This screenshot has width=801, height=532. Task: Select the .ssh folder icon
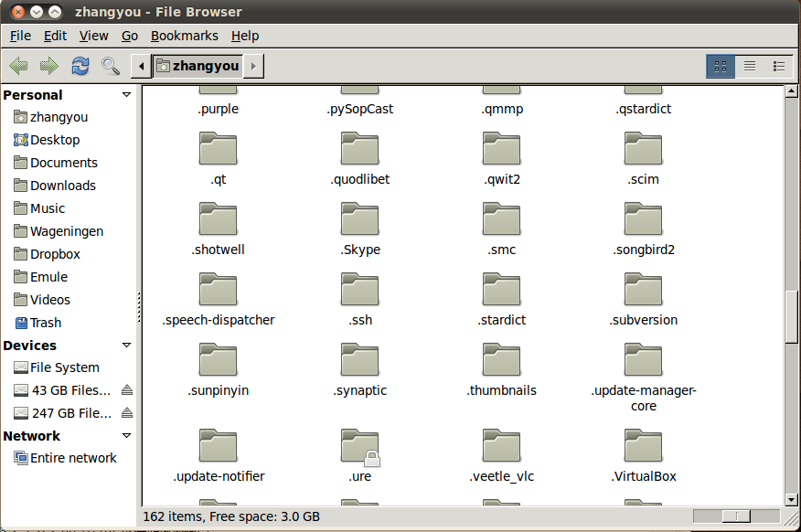coord(359,289)
